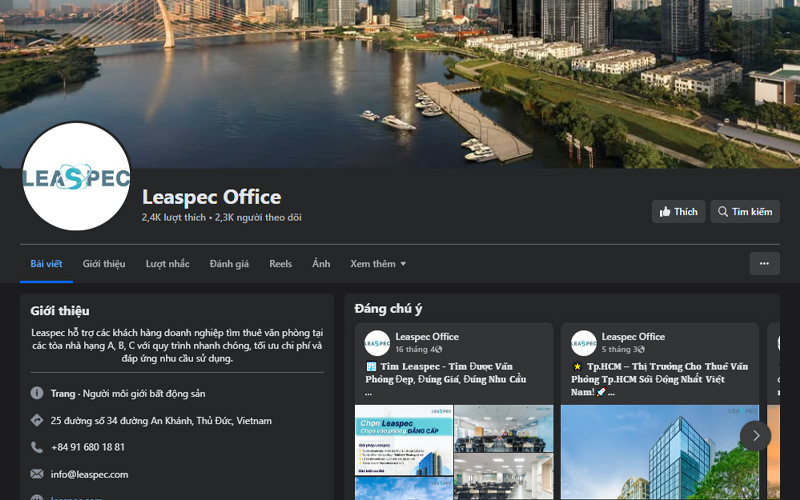The width and height of the screenshot is (800, 500).
Task: Click phone number +84 91 680 18 81
Action: click(88, 447)
